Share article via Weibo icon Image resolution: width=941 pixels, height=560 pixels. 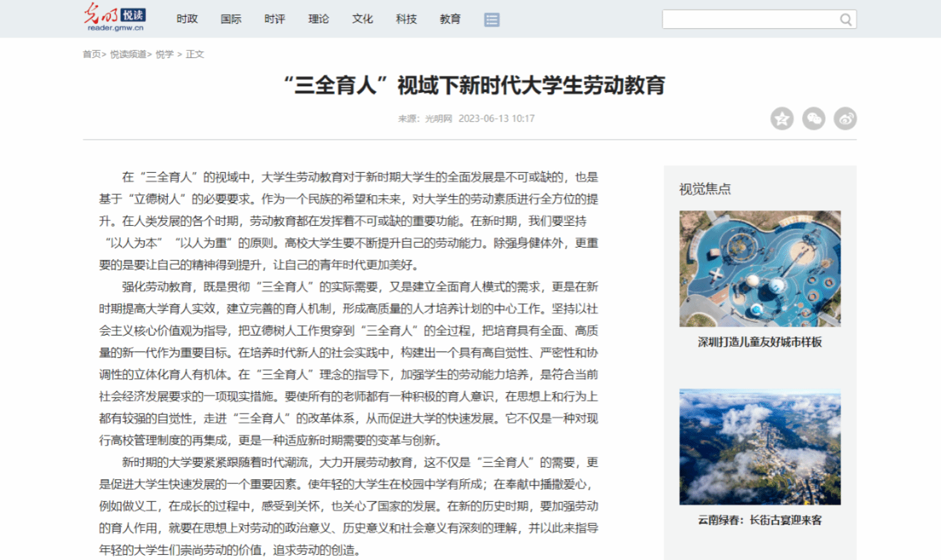845,119
